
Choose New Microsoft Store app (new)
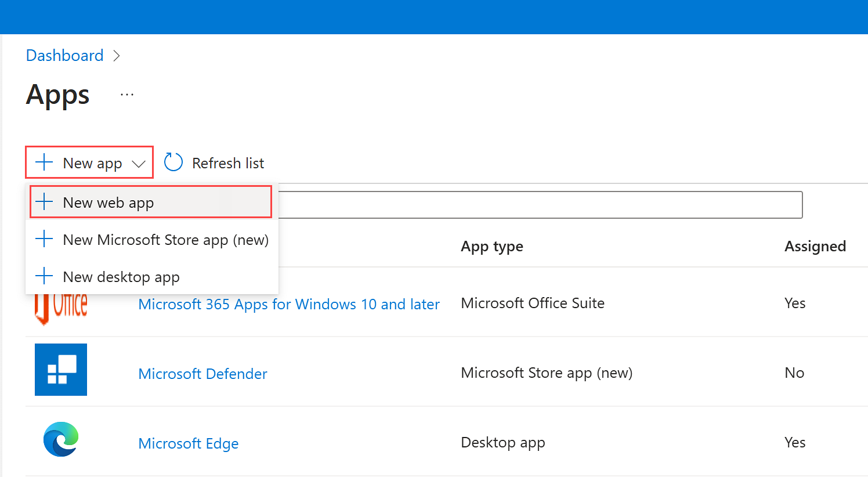coord(152,239)
